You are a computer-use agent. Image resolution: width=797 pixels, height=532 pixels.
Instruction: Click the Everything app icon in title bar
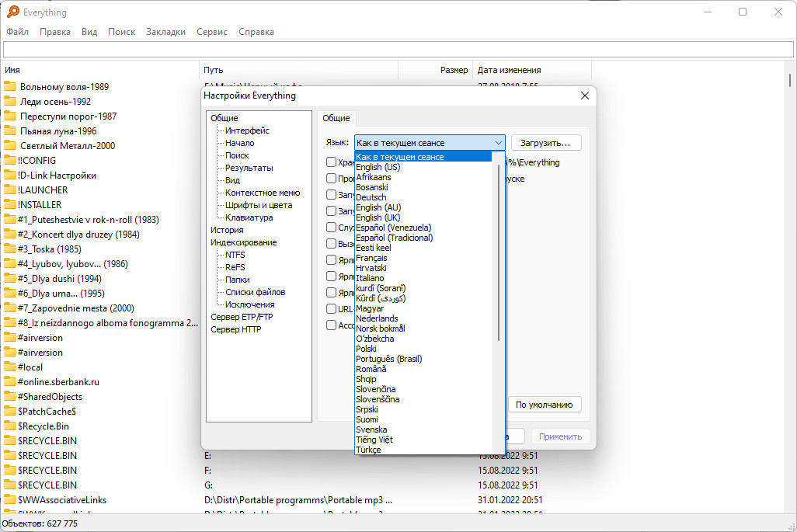coord(13,12)
